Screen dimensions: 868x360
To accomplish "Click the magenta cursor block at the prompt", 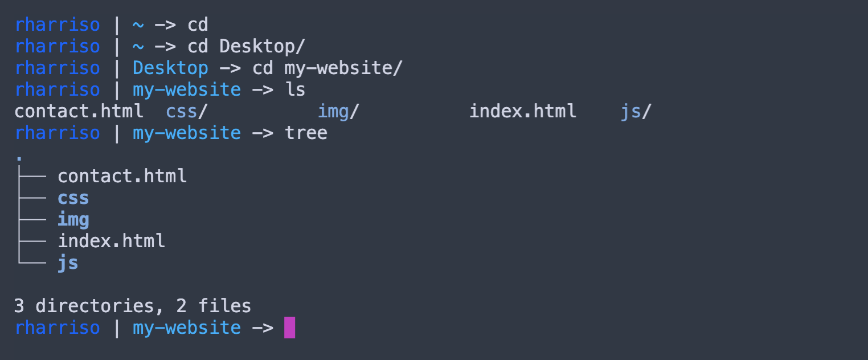I will pos(289,328).
